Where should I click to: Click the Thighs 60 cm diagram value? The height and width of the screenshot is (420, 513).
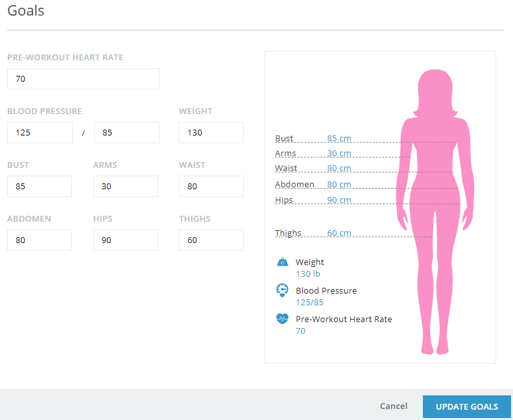pos(339,233)
